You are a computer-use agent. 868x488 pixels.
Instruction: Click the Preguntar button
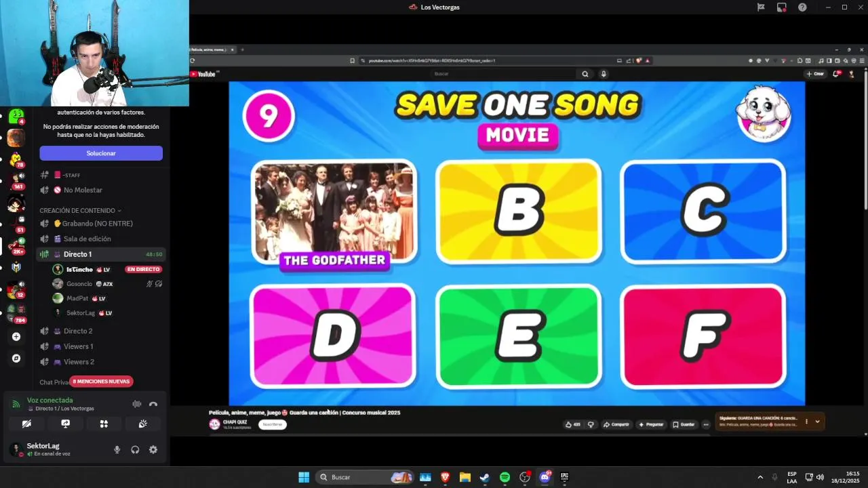(651, 424)
